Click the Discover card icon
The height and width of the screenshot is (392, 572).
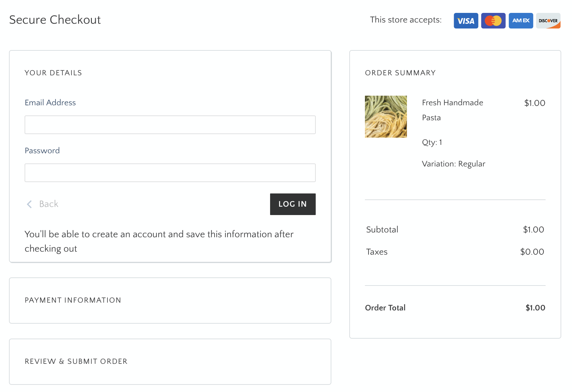tap(548, 20)
